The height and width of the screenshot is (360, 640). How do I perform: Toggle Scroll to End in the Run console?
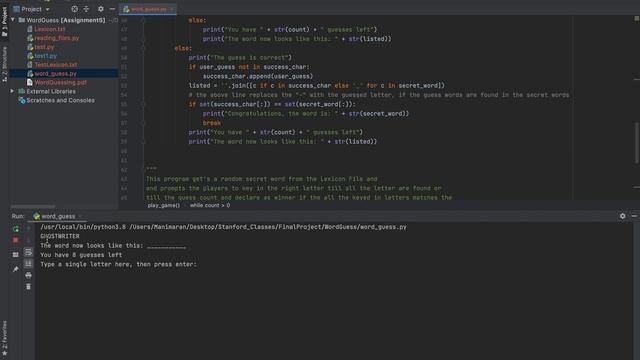click(x=28, y=264)
